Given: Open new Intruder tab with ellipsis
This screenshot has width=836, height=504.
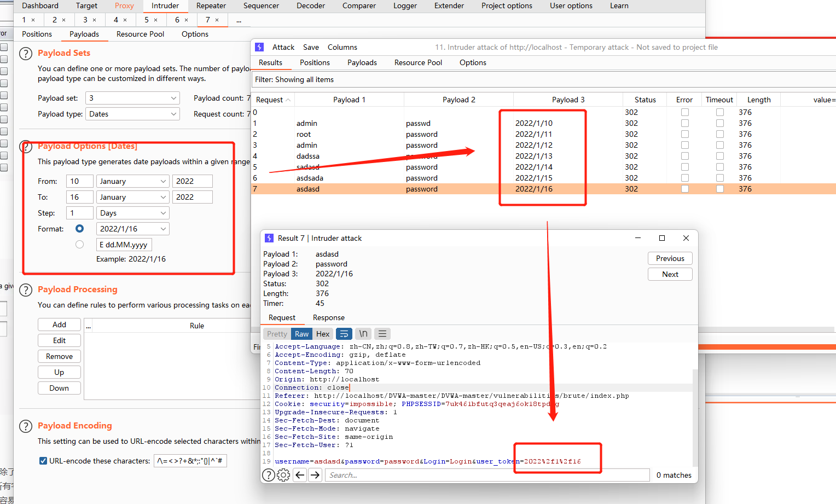Looking at the screenshot, I should pos(239,20).
